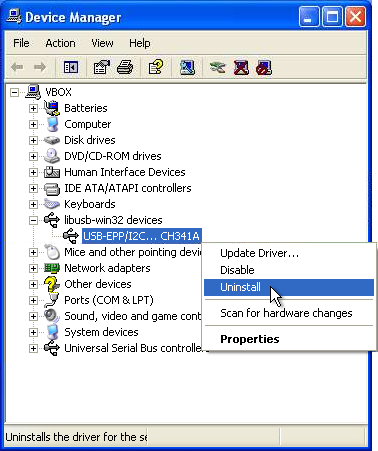The height and width of the screenshot is (451, 378).
Task: Expand the DVD/CD-ROM drives node
Action: point(33,156)
